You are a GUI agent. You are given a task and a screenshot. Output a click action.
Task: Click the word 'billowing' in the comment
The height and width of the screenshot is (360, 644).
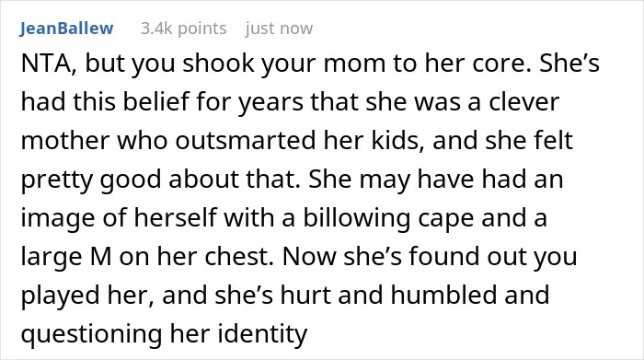(357, 218)
